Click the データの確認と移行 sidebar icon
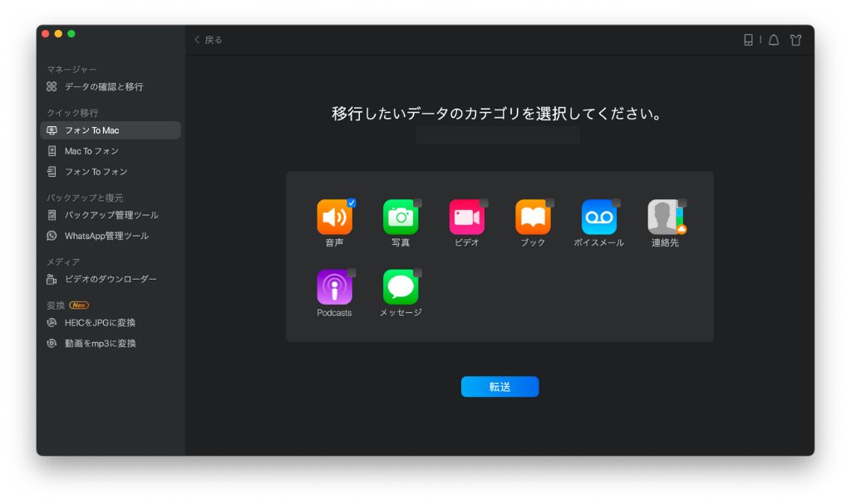This screenshot has width=851, height=504. pos(52,86)
